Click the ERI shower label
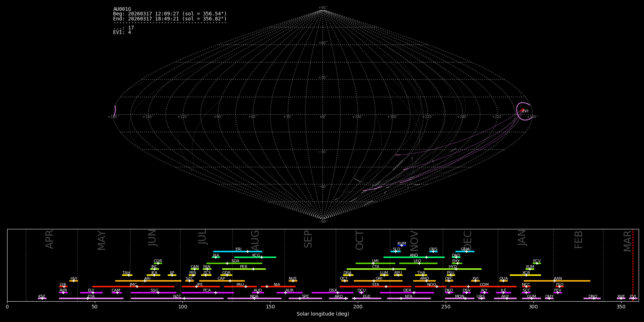This screenshot has width=644, height=322. [x=239, y=249]
